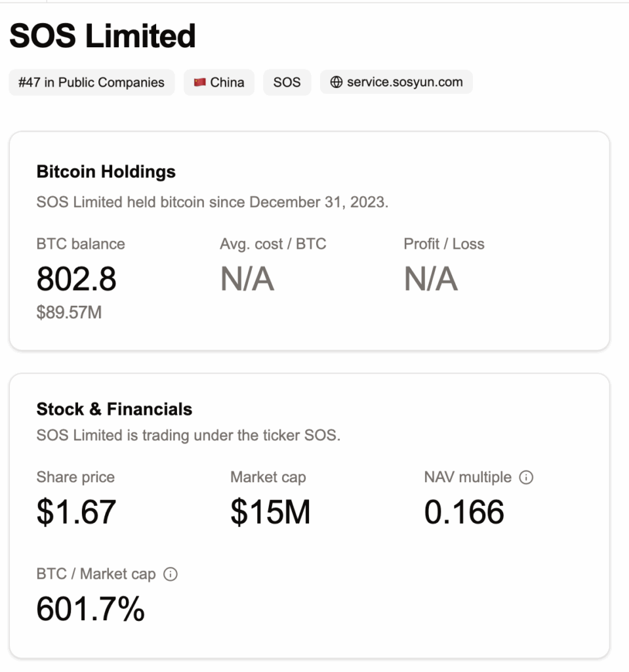Click the #47 in Public Companies badge
This screenshot has height=672, width=629.
click(x=91, y=83)
